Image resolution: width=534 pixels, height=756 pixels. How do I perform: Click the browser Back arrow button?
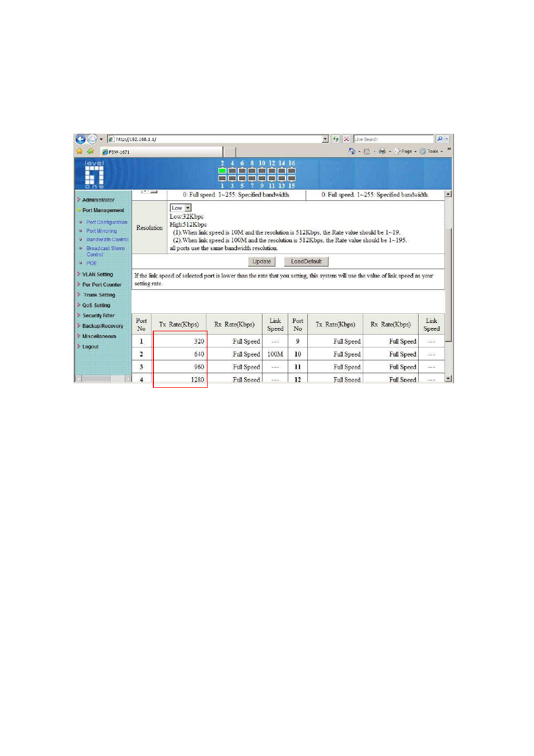click(81, 139)
